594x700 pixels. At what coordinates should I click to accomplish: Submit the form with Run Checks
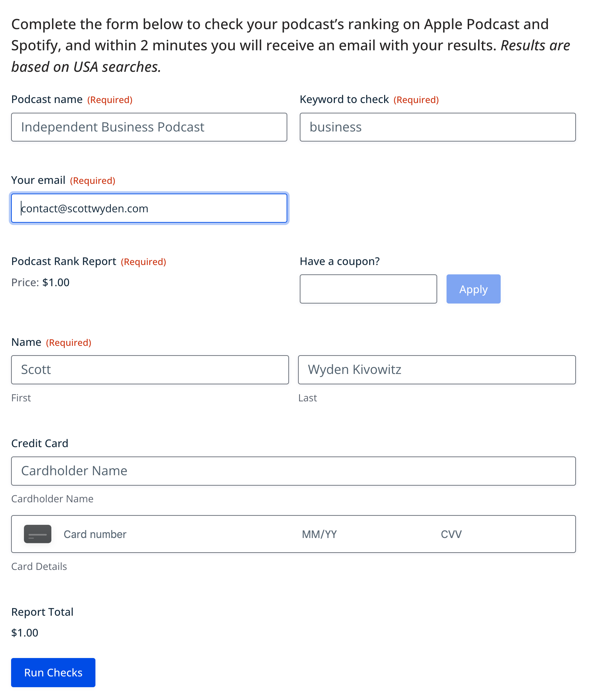[53, 673]
